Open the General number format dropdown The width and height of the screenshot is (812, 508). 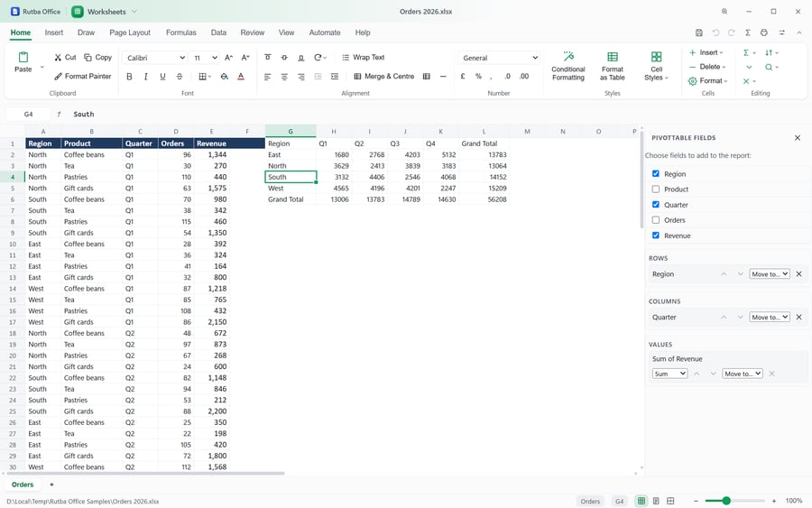point(499,58)
